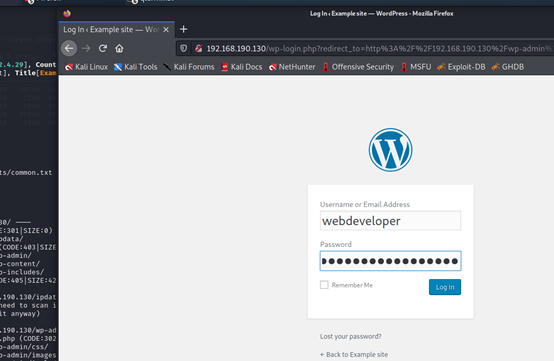The height and width of the screenshot is (361, 554).
Task: Open the Kali Linux bookmark
Action: (x=87, y=67)
